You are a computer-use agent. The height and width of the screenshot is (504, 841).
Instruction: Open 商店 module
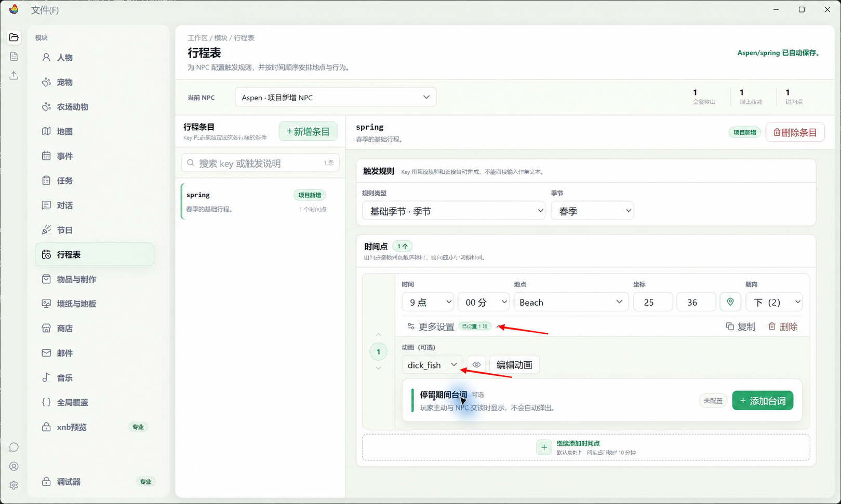[x=95, y=329]
